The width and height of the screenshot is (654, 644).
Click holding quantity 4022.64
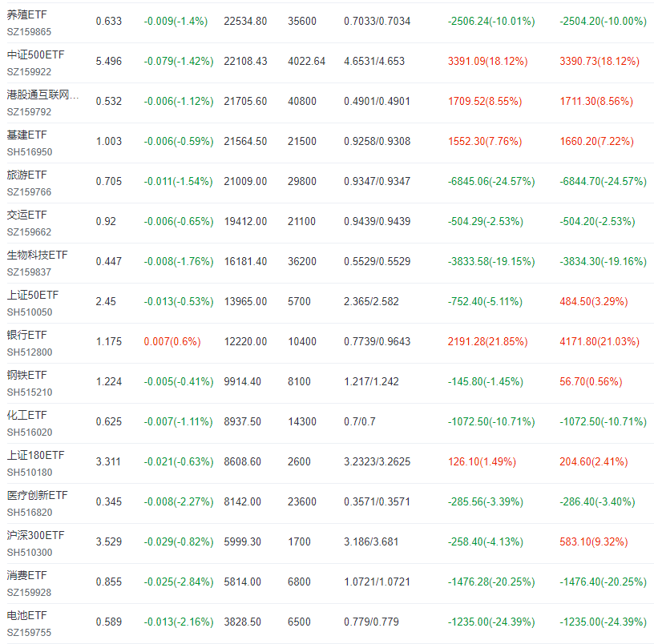[x=306, y=61]
